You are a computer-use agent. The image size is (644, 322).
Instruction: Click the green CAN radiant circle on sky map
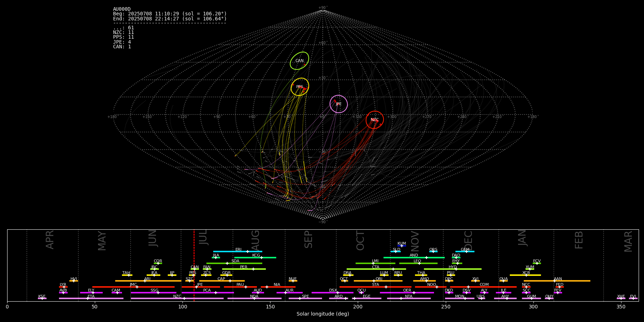click(x=299, y=61)
